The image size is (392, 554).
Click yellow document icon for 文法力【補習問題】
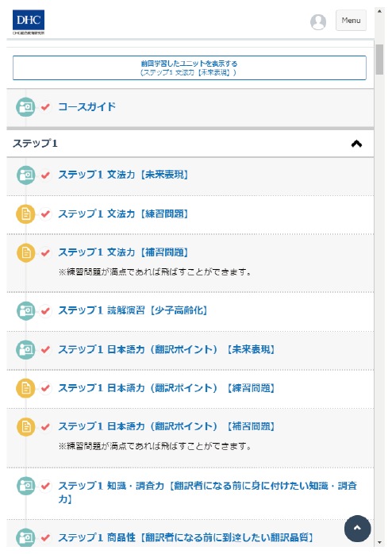(x=25, y=252)
